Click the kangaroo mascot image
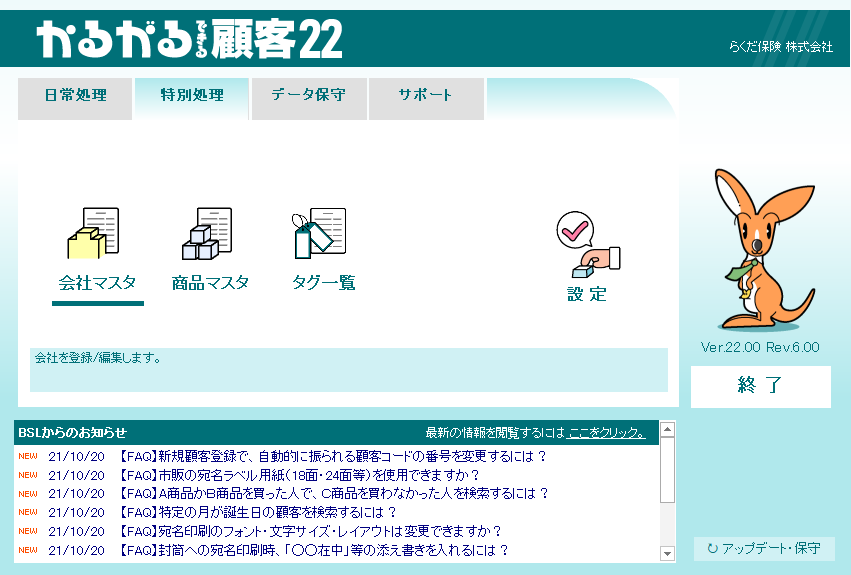 tap(765, 250)
